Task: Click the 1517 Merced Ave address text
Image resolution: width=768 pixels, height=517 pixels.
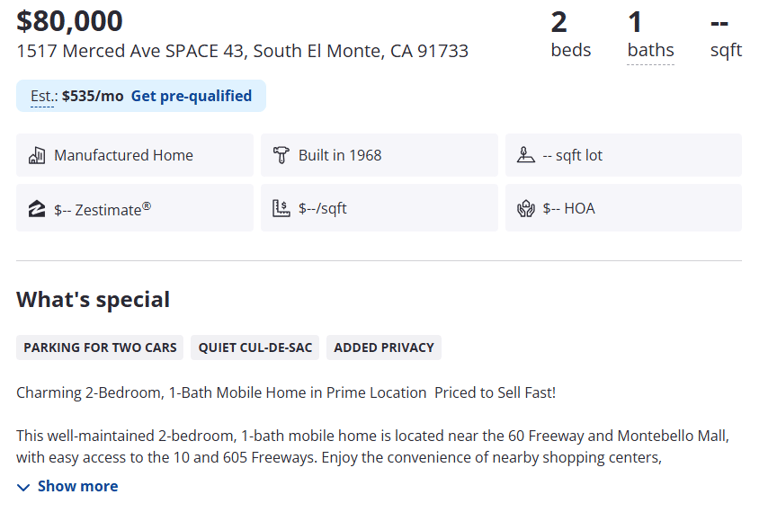Action: pyautogui.click(x=242, y=51)
